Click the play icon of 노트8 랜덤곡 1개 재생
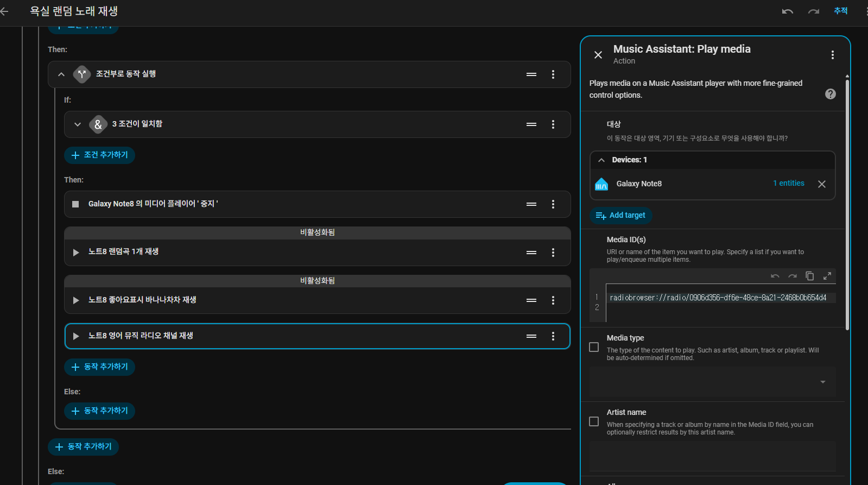This screenshot has height=485, width=868. [76, 253]
